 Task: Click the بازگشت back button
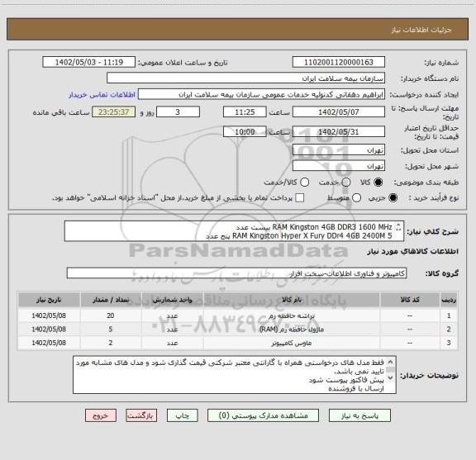click(x=141, y=415)
